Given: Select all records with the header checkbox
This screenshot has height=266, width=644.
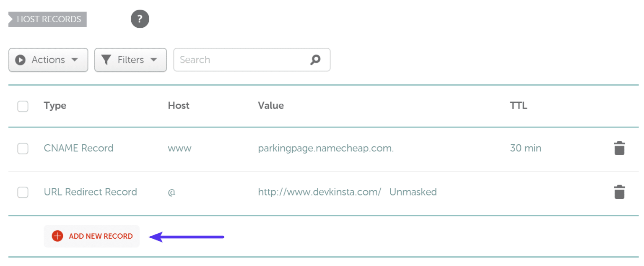Looking at the screenshot, I should pos(23,106).
